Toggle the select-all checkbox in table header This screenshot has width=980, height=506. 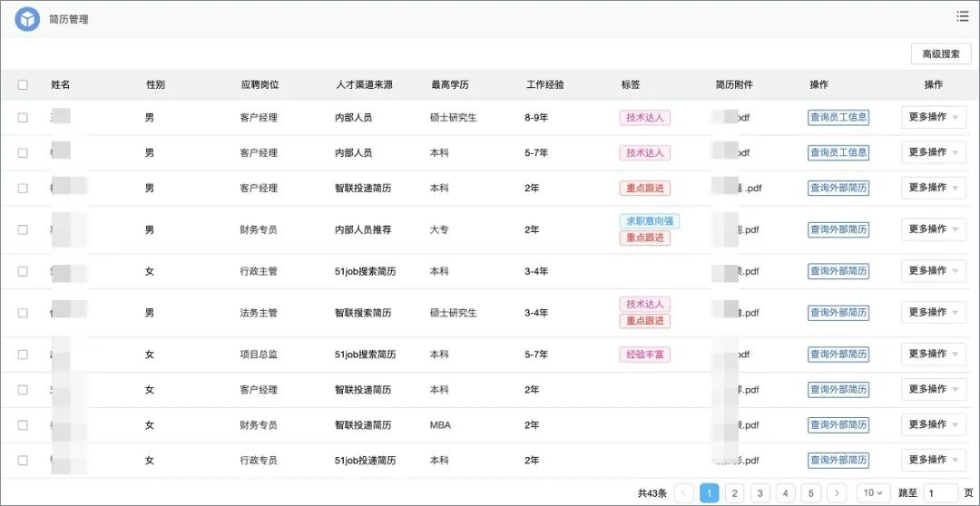pyautogui.click(x=23, y=85)
